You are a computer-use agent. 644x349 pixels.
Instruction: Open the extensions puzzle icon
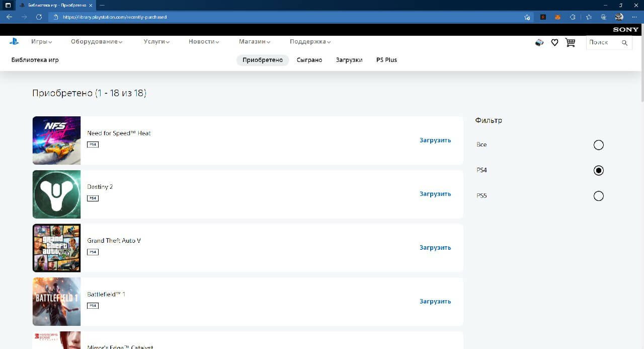(573, 17)
